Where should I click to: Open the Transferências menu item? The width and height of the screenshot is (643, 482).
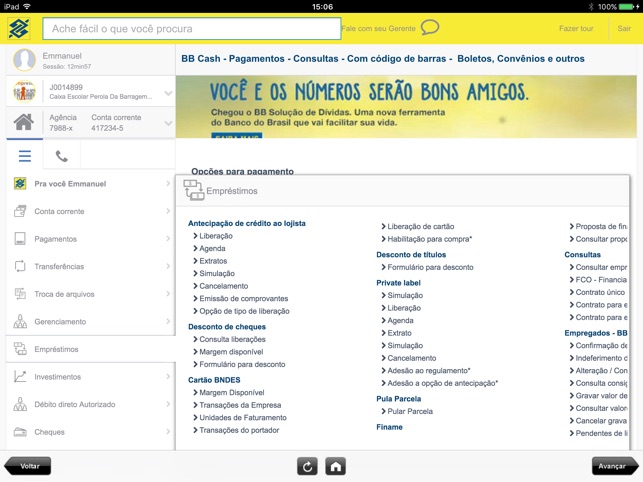[91, 266]
